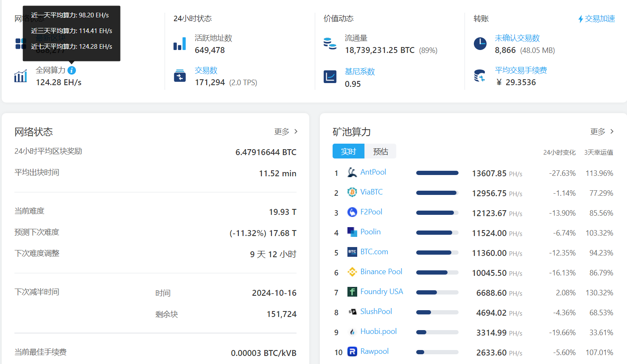Click the Huobi.pool logo icon
Image resolution: width=627 pixels, height=364 pixels.
(x=352, y=332)
